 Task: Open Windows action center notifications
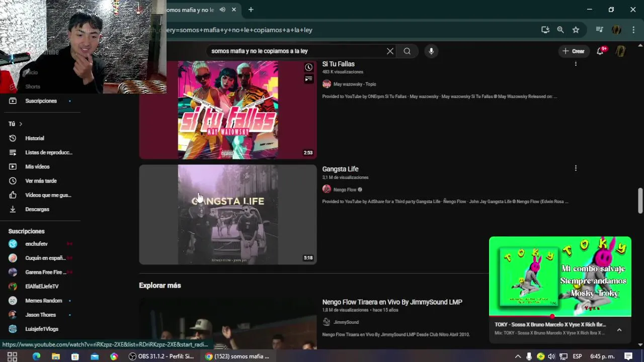point(628,356)
